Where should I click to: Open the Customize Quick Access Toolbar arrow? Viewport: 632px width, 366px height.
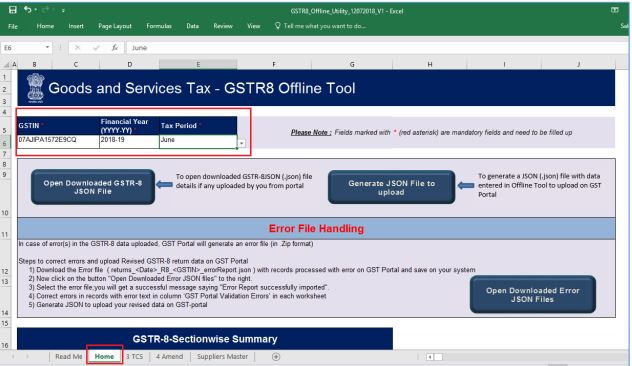tap(63, 10)
